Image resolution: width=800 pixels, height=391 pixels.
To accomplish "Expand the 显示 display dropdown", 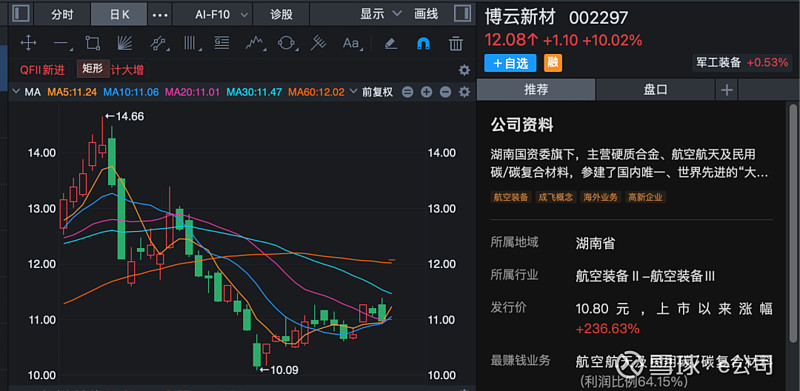I will coord(381,14).
